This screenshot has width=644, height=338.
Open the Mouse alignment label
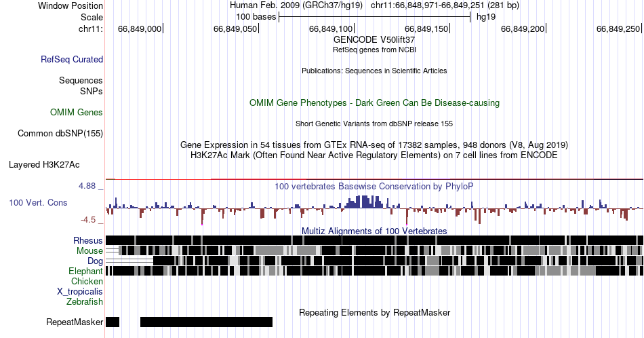point(89,251)
